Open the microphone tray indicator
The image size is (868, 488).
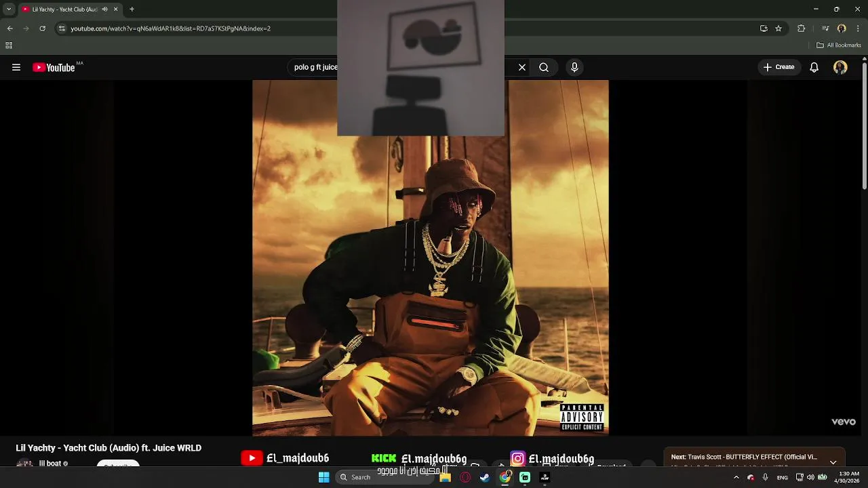pyautogui.click(x=765, y=477)
